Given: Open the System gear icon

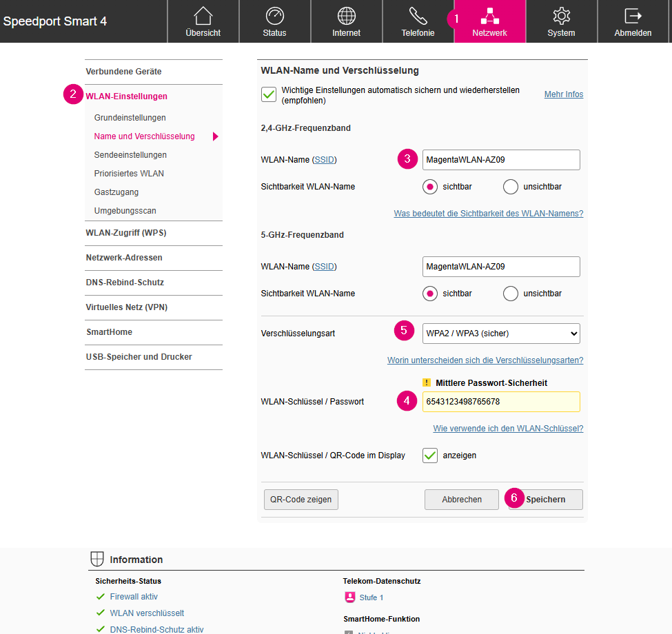Looking at the screenshot, I should [561, 16].
